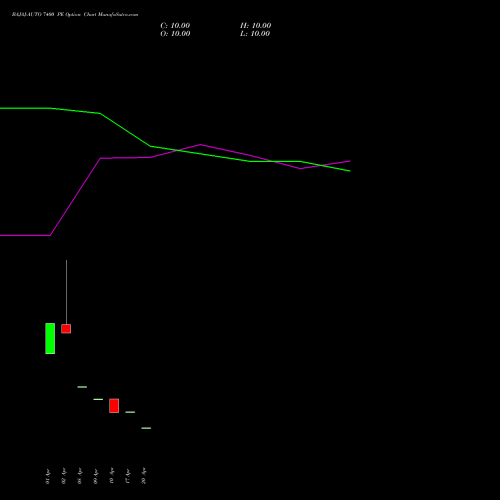Select the red candlestick with the long upper wick
The image size is (500, 500).
66,329
